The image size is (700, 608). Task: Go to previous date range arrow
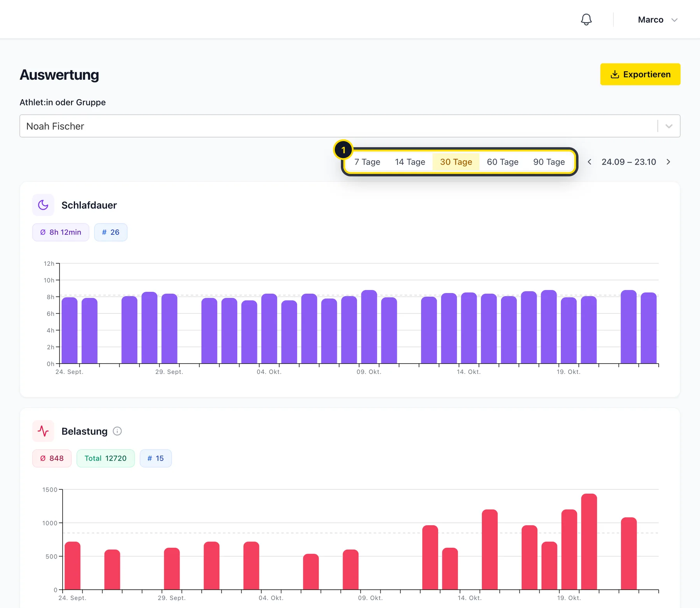pyautogui.click(x=590, y=162)
